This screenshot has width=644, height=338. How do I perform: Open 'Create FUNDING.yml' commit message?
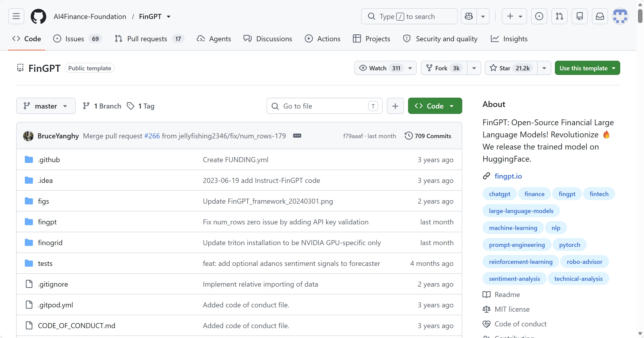coord(236,160)
